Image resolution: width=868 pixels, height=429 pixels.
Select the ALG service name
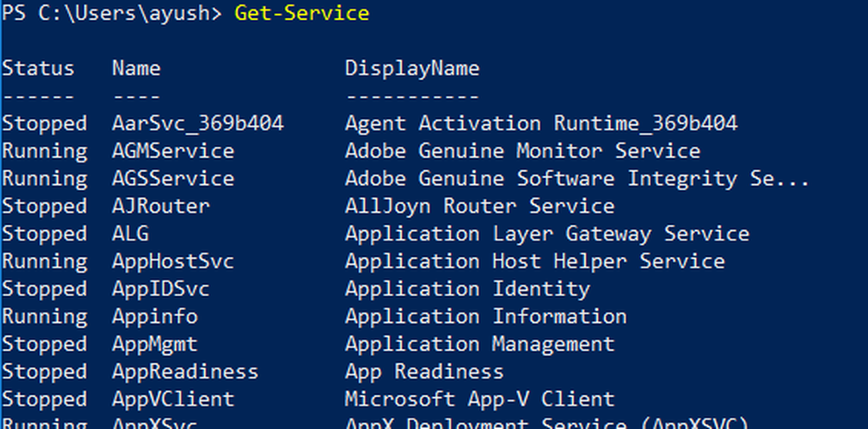(x=130, y=234)
